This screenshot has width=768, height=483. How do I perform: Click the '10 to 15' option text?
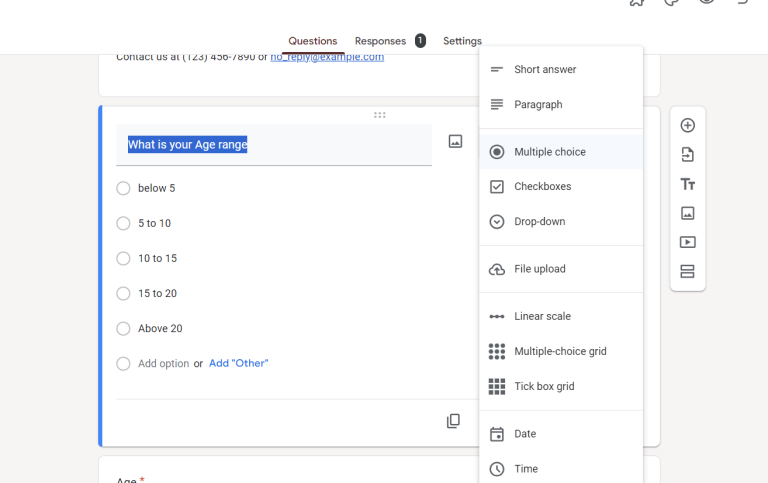[x=157, y=258]
